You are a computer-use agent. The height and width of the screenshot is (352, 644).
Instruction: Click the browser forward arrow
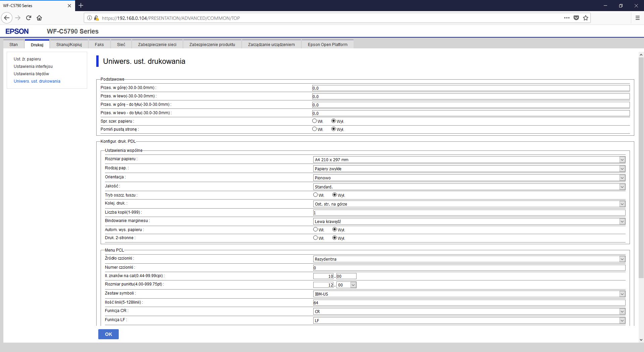tap(18, 18)
